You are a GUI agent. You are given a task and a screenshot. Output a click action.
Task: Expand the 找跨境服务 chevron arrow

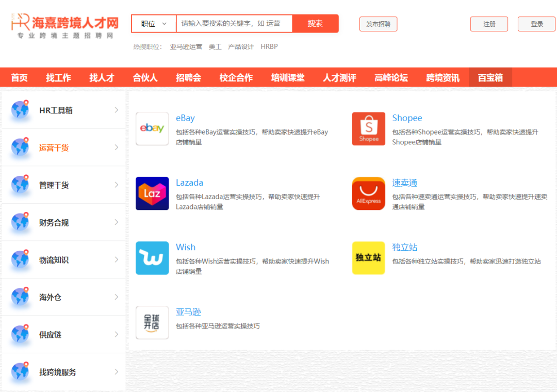pyautogui.click(x=117, y=372)
